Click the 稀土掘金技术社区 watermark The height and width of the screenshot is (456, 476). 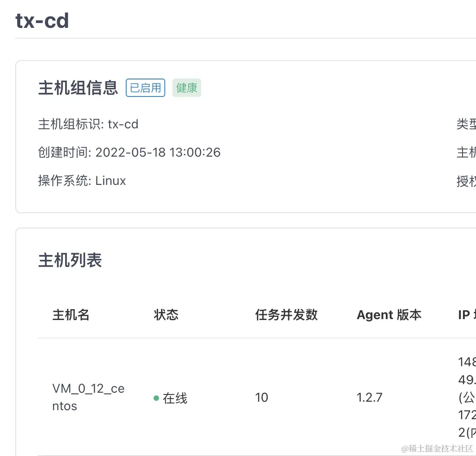pos(437,448)
